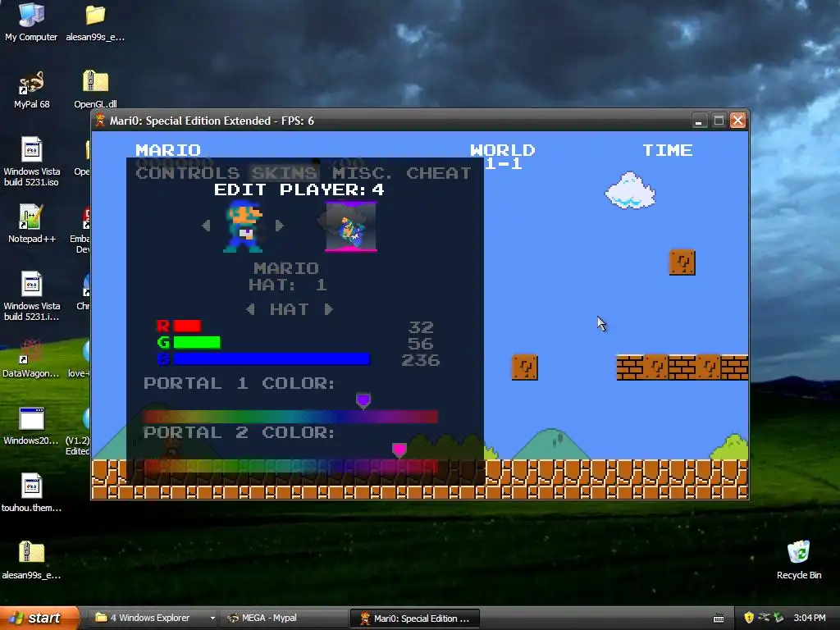Select the Windows Vista build 5231.i... icon
The image size is (840, 630).
point(32,295)
